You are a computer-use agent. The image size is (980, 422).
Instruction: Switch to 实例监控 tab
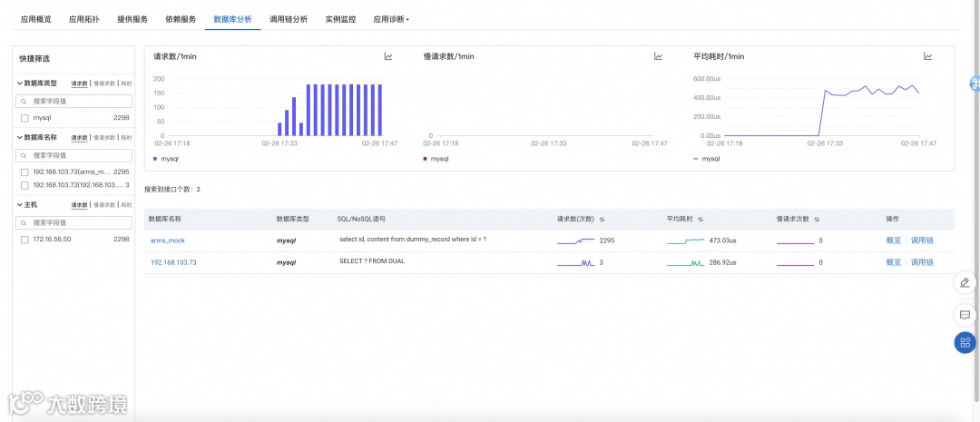[x=340, y=19]
